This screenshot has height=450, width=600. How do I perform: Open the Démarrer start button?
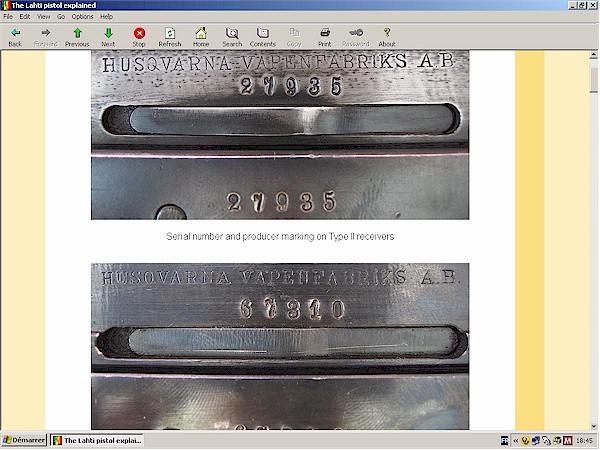24,440
